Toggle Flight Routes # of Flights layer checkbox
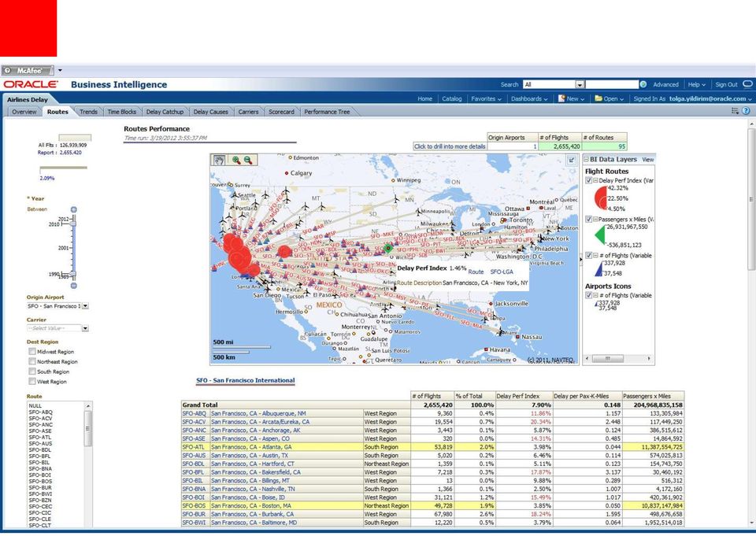Image resolution: width=756 pixels, height=536 pixels. coord(589,256)
